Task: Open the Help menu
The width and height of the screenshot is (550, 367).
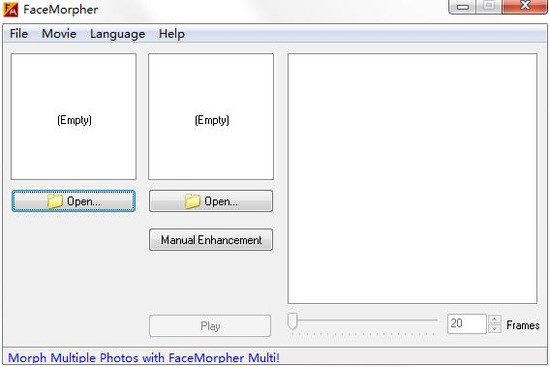Action: tap(172, 34)
